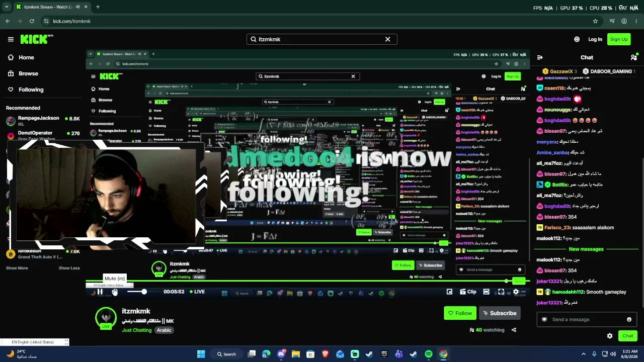Click BotRix username in chat
The image size is (644, 362).
tap(560, 185)
